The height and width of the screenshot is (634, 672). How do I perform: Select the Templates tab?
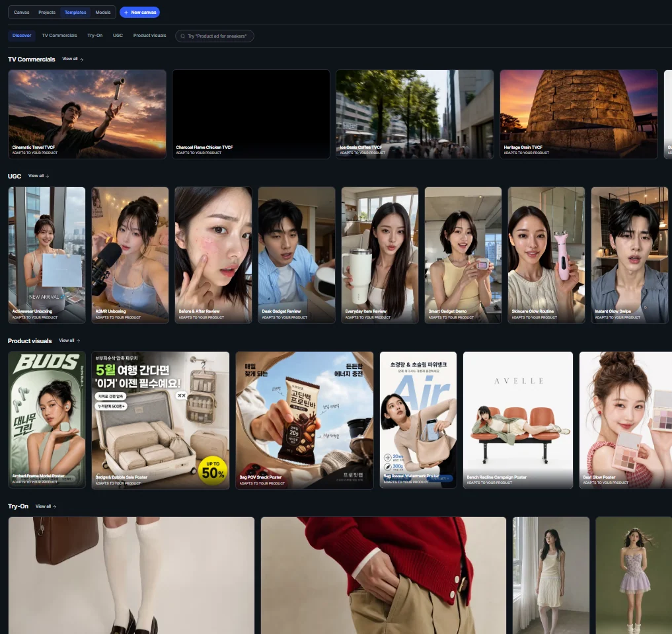[x=75, y=13]
